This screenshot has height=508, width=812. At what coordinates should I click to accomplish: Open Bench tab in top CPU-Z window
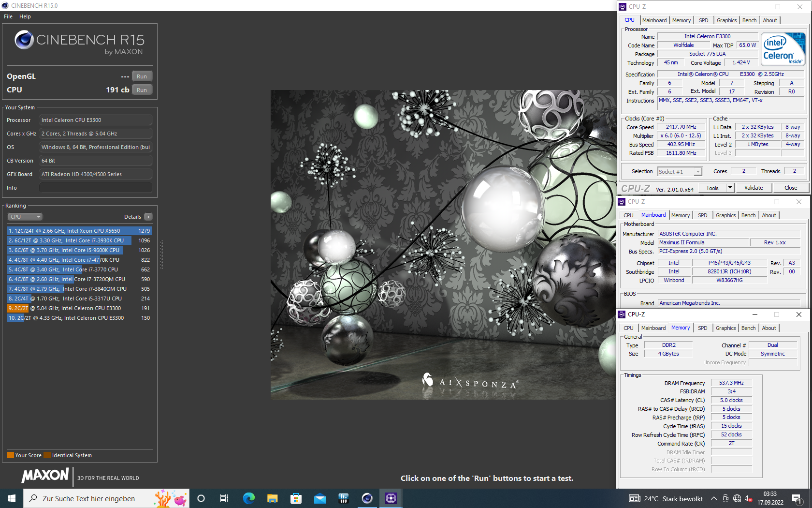(750, 20)
